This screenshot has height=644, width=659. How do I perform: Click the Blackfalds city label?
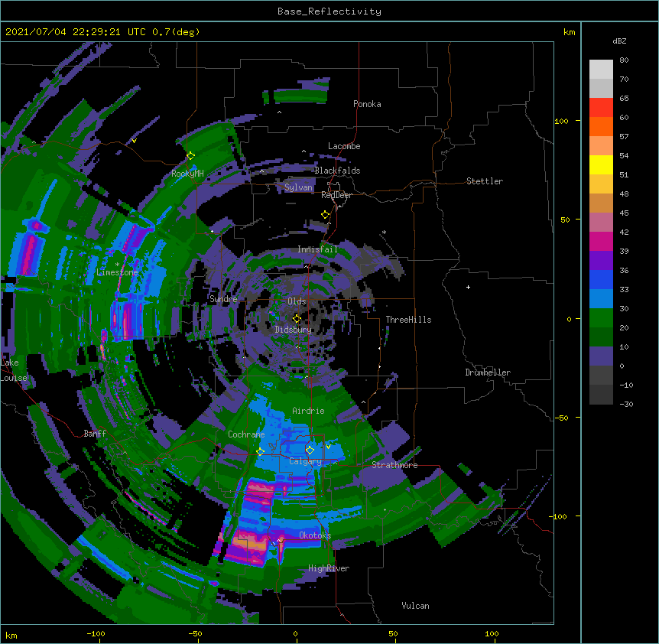click(x=337, y=171)
